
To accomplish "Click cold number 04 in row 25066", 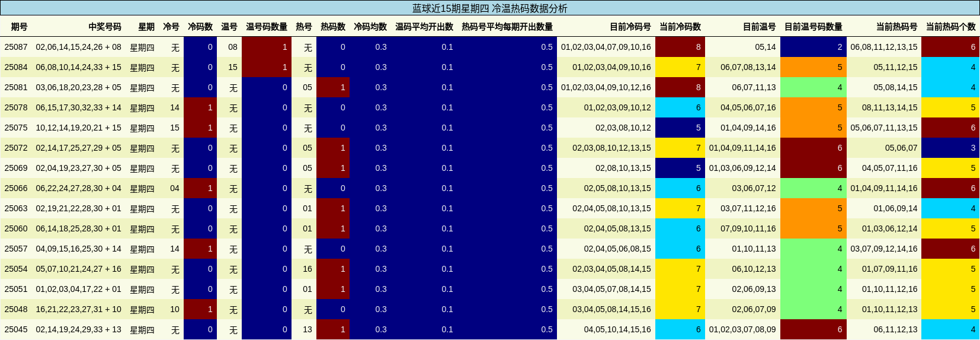I will point(175,188).
